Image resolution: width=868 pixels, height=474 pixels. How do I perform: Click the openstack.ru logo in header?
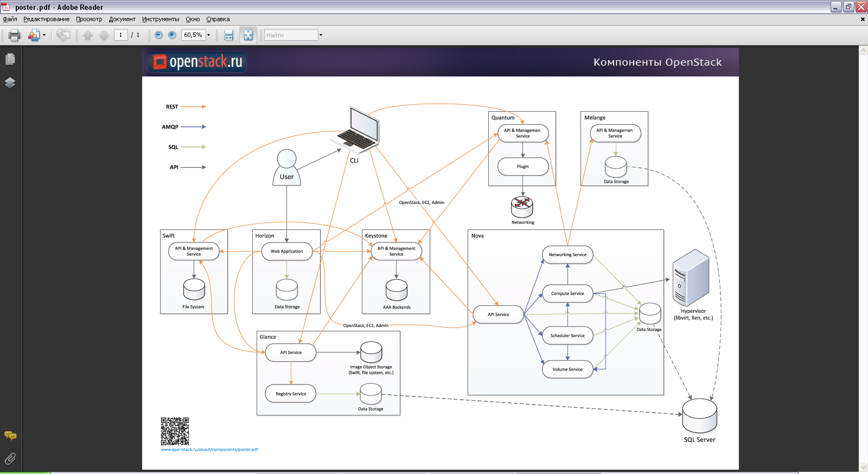click(197, 62)
